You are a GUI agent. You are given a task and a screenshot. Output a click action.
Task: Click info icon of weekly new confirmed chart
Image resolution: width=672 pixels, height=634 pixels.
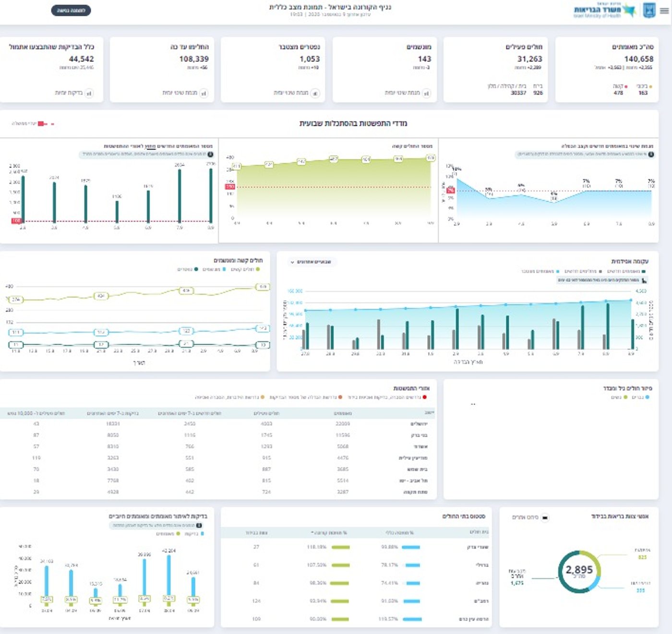click(210, 155)
